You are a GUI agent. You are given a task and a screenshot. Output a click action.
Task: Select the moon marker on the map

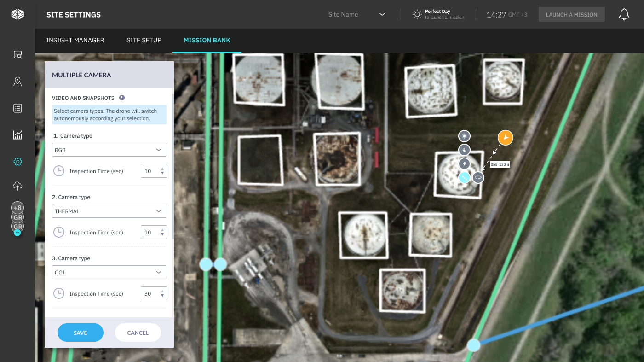click(x=464, y=150)
